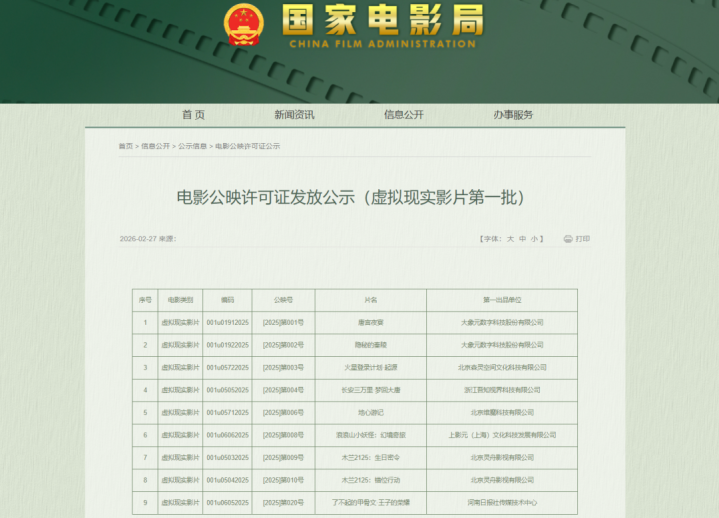Click release number [2025]第020号

[x=283, y=502]
